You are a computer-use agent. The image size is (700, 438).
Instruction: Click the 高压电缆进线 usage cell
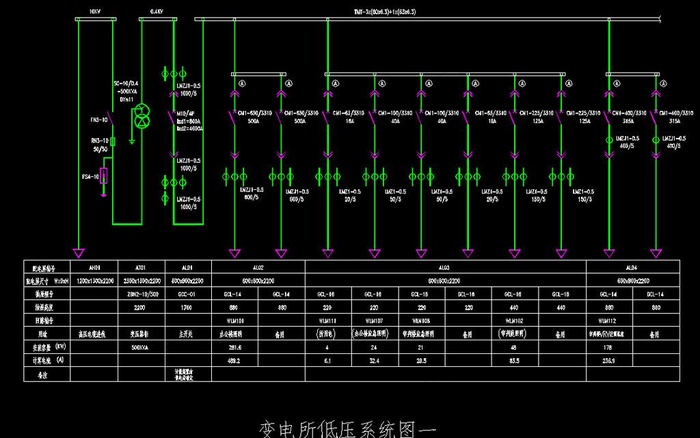click(94, 334)
